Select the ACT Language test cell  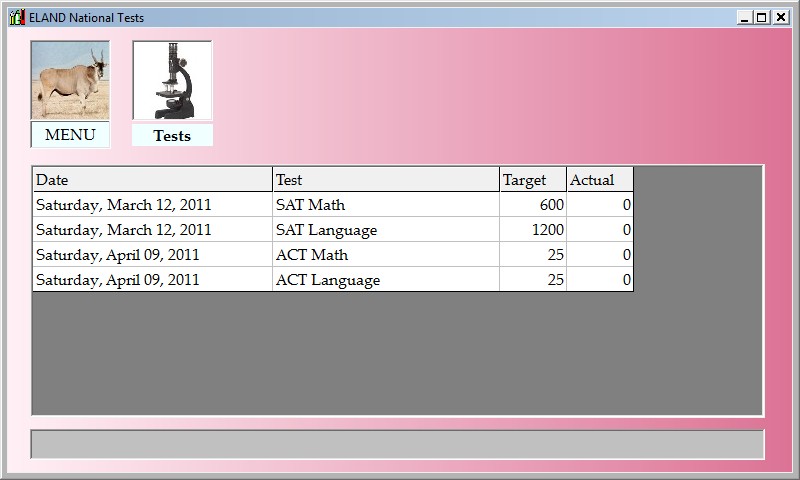pyautogui.click(x=385, y=280)
